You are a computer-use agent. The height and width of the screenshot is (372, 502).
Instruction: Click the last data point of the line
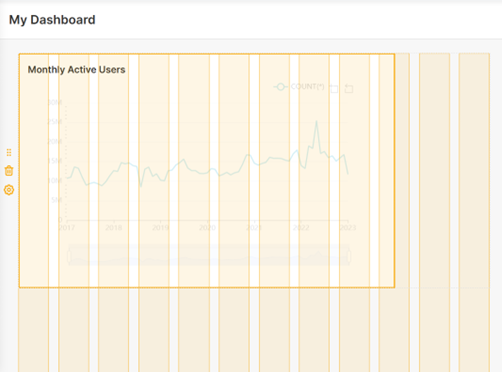[348, 174]
